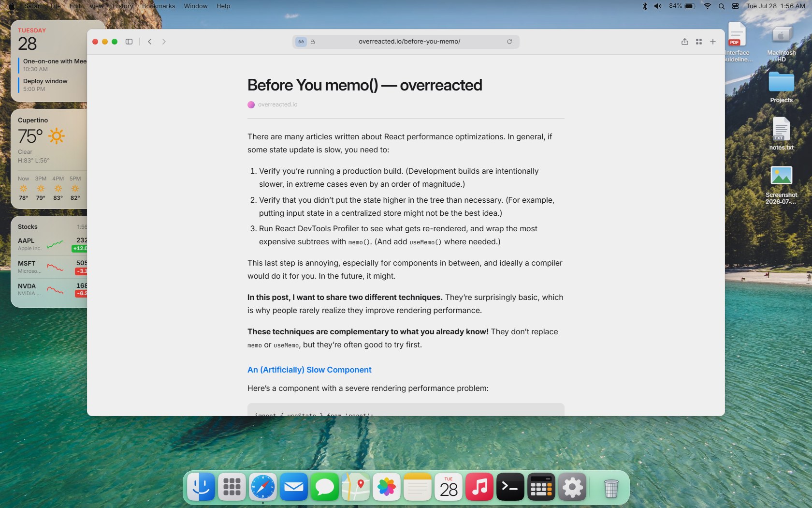812x508 pixels.
Task: Go back with the back chevron
Action: (150, 42)
